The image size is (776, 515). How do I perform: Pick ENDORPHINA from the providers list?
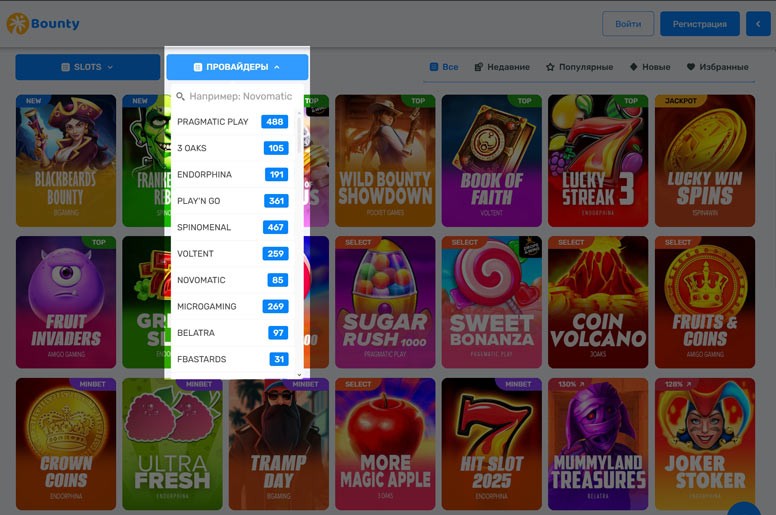click(232, 175)
